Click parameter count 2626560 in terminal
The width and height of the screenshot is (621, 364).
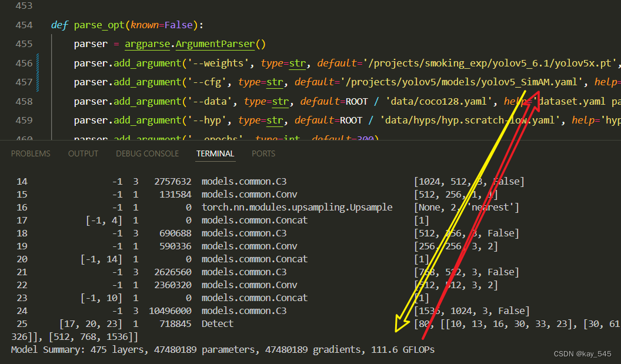(173, 272)
